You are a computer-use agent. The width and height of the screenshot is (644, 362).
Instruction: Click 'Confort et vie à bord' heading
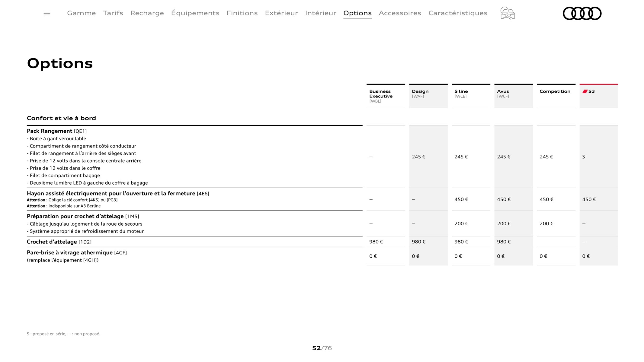(61, 118)
